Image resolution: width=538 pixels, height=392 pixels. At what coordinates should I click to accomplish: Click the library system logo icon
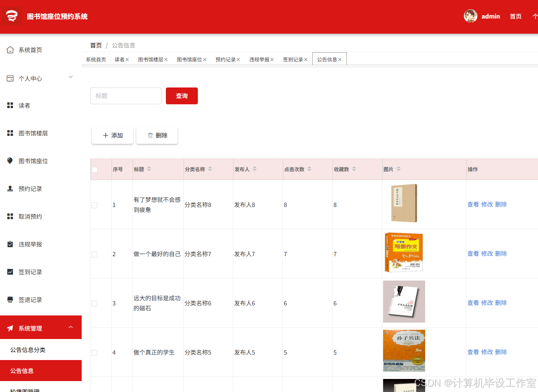point(11,16)
